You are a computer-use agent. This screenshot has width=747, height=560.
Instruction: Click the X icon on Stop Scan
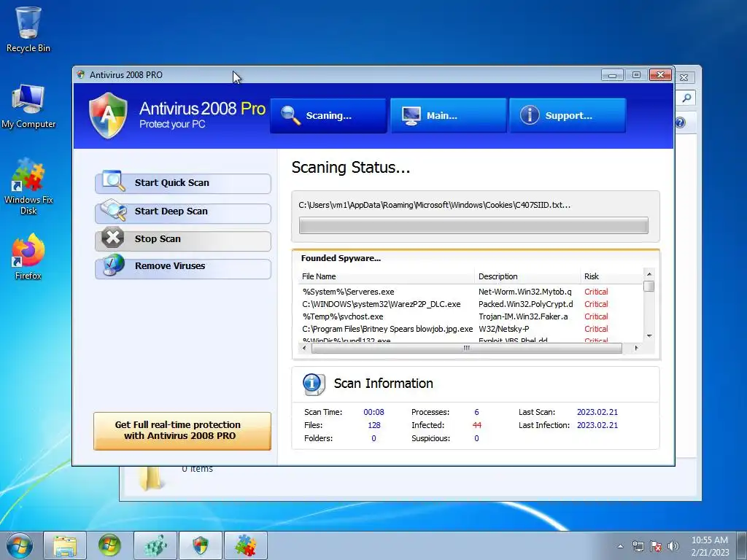pyautogui.click(x=112, y=237)
